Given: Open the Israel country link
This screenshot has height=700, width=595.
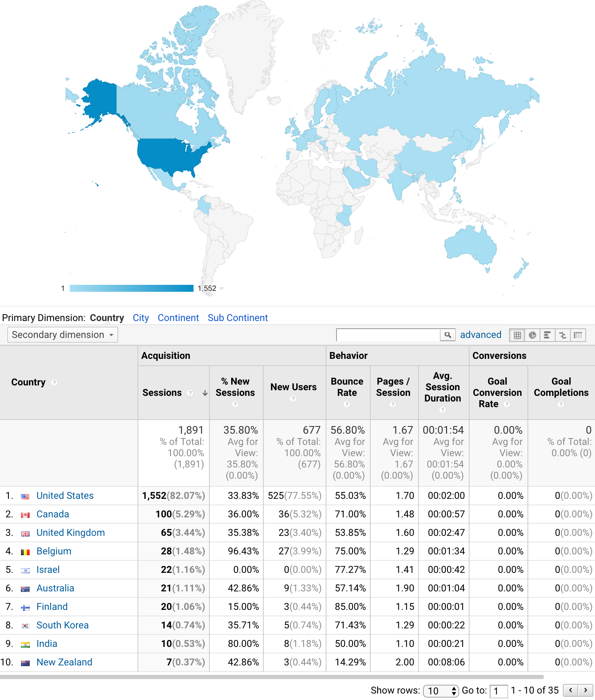Looking at the screenshot, I should pos(48,570).
